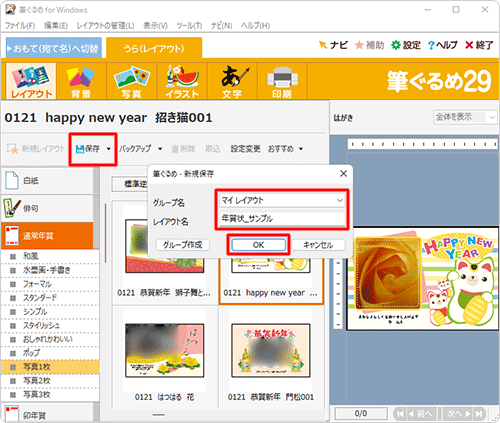Image resolution: width=500 pixels, height=423 pixels.
Task: Select the 卯年賀 category
Action: [47, 413]
